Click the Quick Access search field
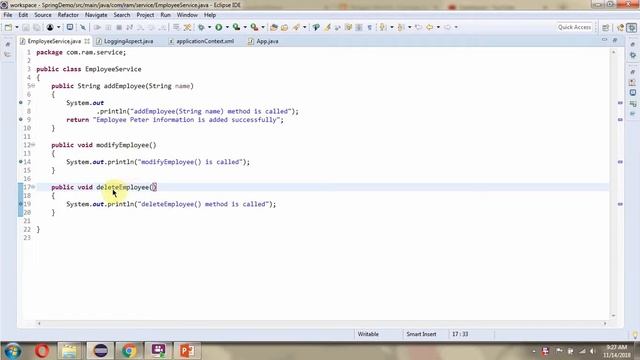 pos(574,27)
